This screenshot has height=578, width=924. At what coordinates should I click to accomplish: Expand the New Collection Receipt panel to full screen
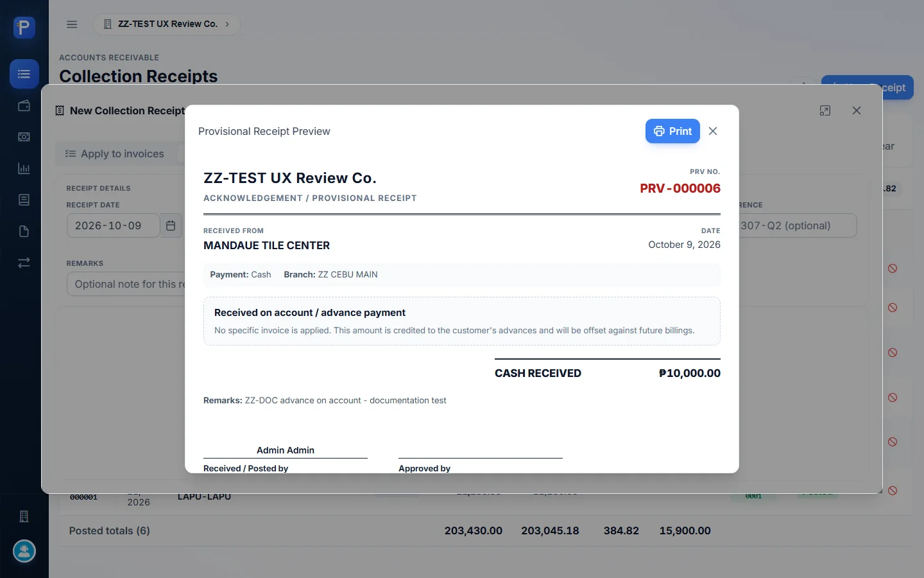pos(825,110)
